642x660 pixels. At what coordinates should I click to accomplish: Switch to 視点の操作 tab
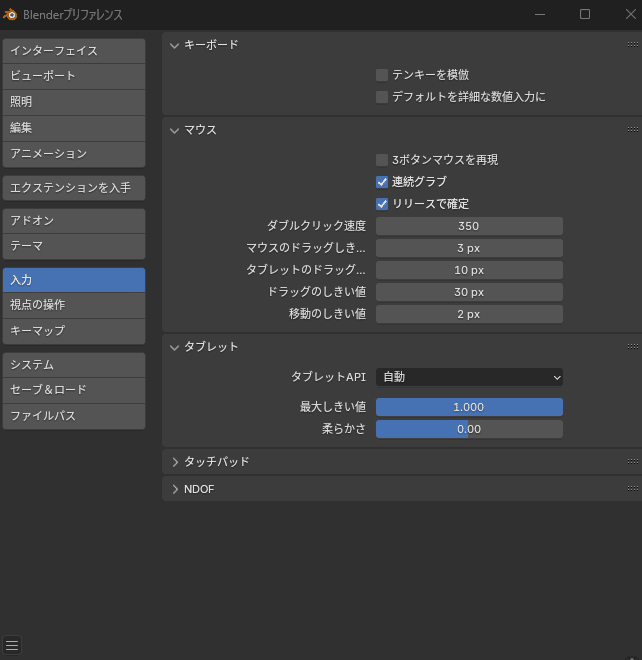click(x=74, y=305)
